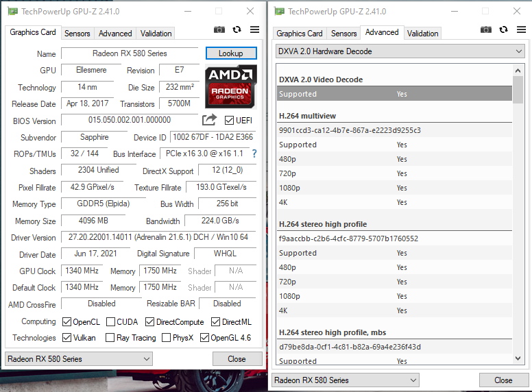Select Graphics Card tab in left window
532x392 pixels.
tap(33, 33)
